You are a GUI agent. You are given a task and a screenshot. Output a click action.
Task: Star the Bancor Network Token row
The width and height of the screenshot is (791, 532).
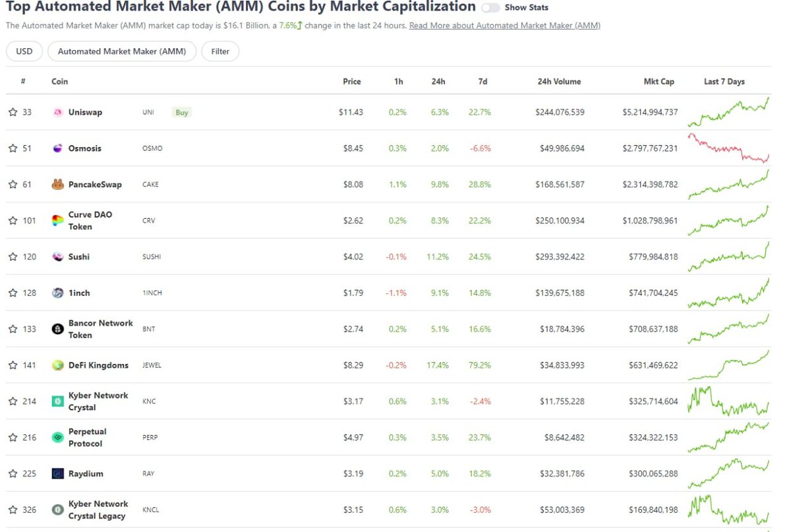pyautogui.click(x=13, y=329)
